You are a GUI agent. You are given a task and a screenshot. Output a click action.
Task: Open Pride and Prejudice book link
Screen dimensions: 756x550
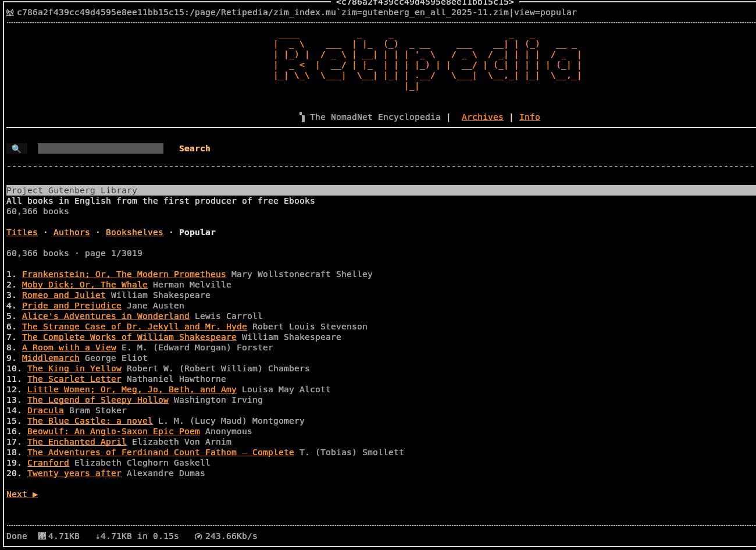point(72,306)
